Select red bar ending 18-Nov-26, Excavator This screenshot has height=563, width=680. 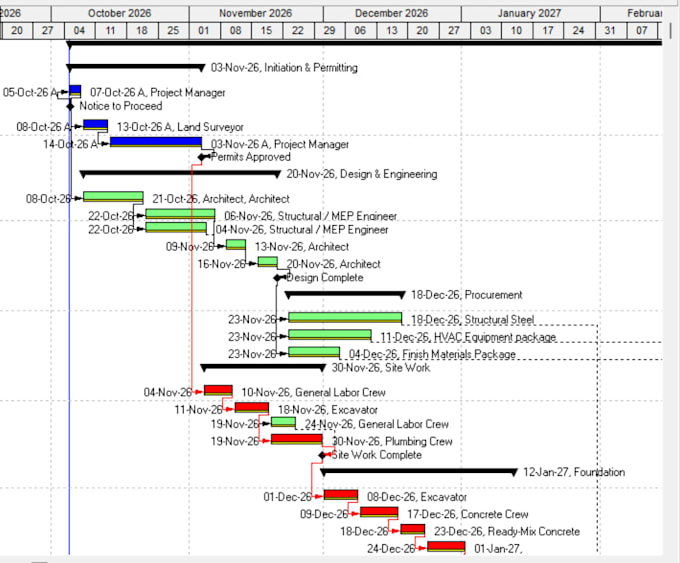(x=252, y=408)
